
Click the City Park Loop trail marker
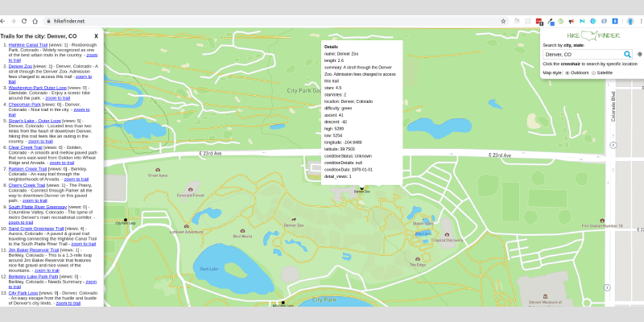tap(126, 220)
